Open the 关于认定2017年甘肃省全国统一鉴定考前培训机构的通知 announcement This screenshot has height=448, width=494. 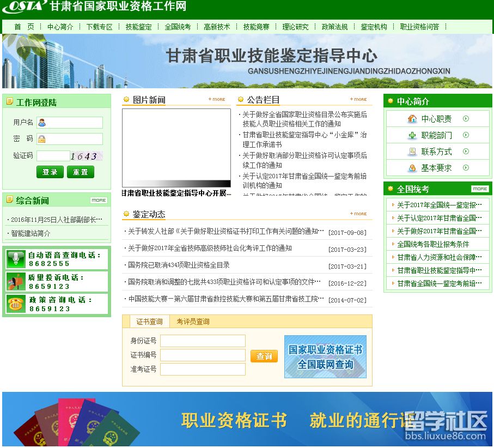(304, 180)
